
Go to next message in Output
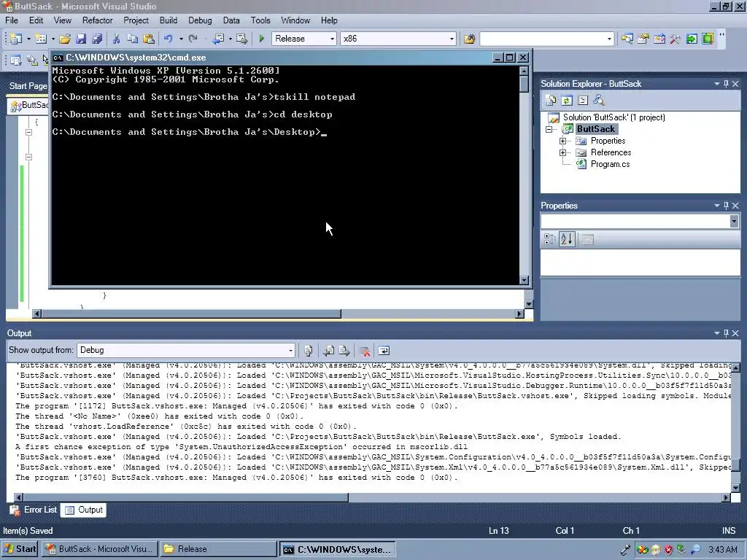click(344, 351)
